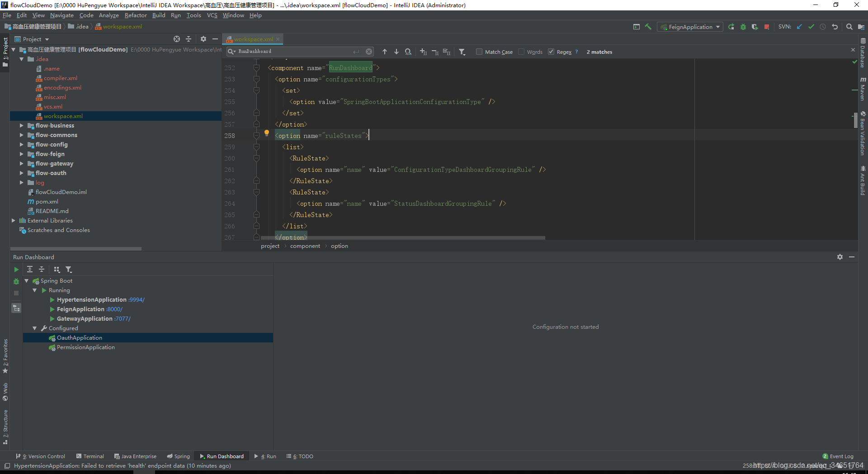Open the Favorites side tab
This screenshot has height=474, width=868.
[x=5, y=356]
